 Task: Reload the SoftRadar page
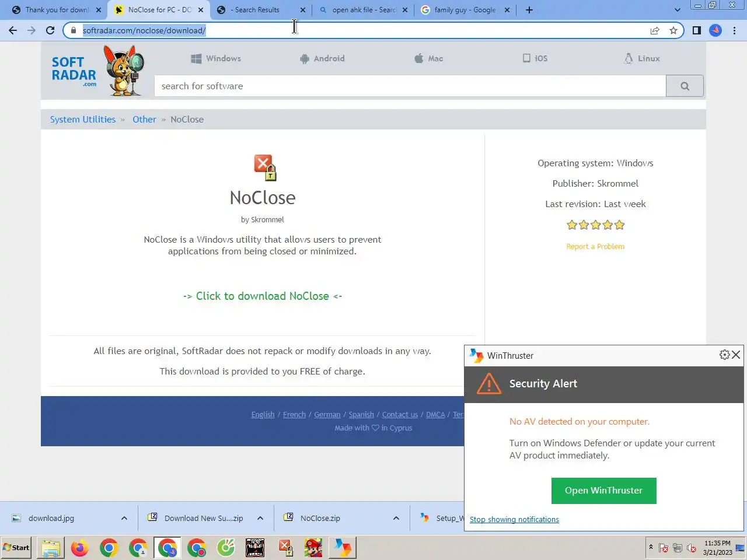point(50,30)
